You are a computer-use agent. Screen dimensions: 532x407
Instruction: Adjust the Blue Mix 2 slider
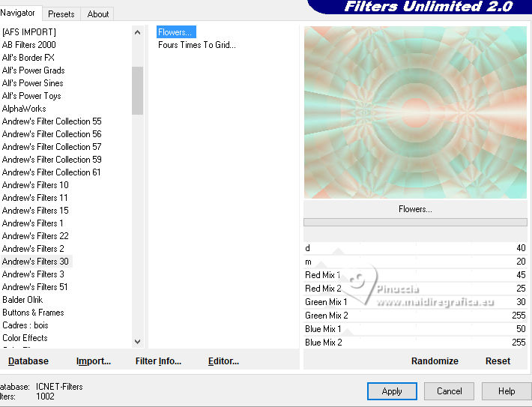[415, 343]
